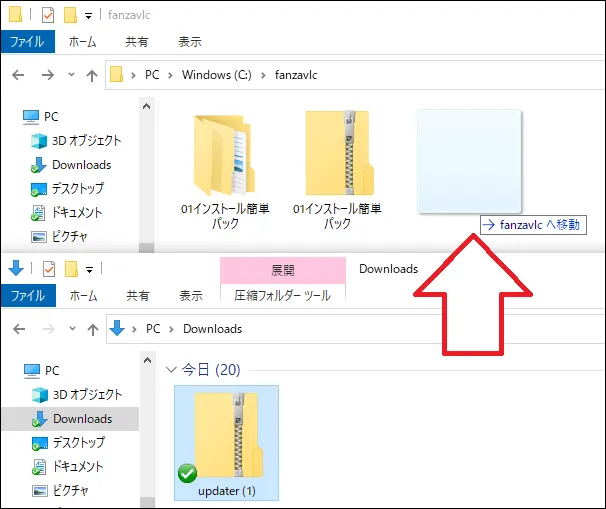The image size is (606, 509).
Task: Select PC in Downloads navigation pane
Action: [x=42, y=370]
